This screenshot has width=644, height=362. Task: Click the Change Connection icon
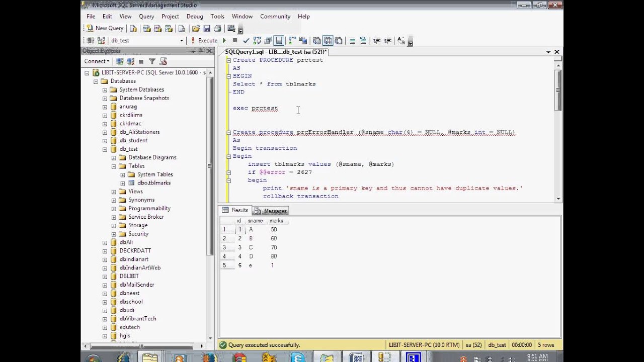pos(101,40)
